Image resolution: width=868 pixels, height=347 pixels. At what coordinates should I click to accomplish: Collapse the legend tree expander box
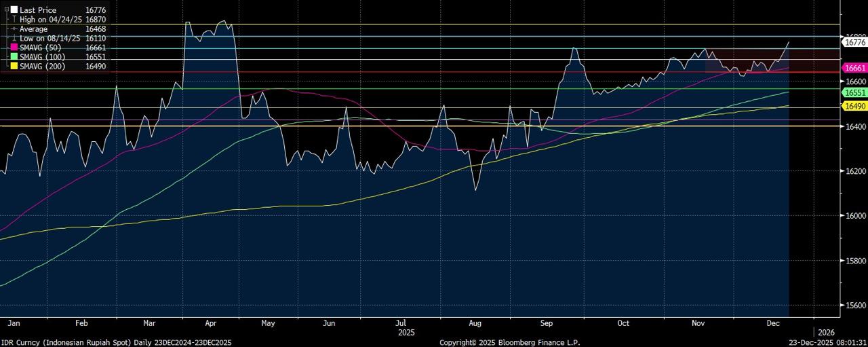tap(6, 10)
